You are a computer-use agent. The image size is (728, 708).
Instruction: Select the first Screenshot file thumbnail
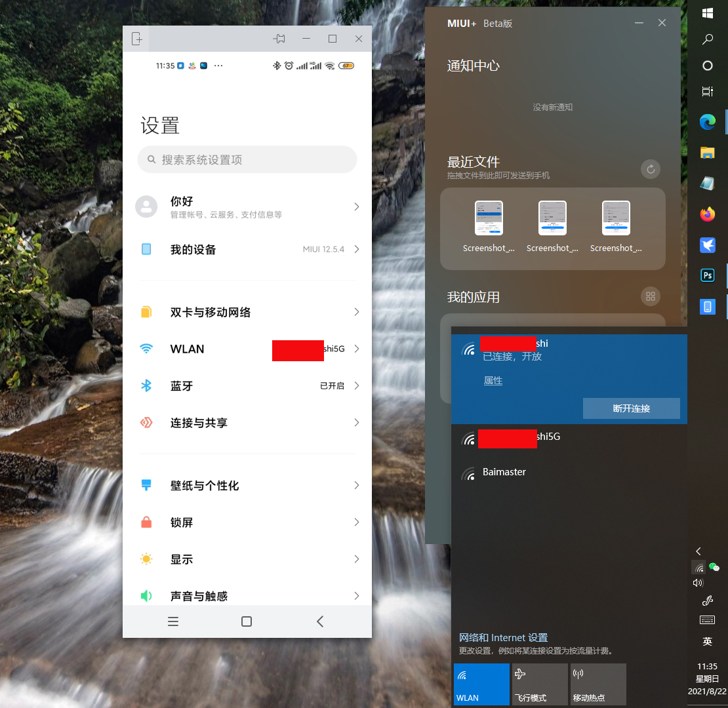tap(489, 218)
